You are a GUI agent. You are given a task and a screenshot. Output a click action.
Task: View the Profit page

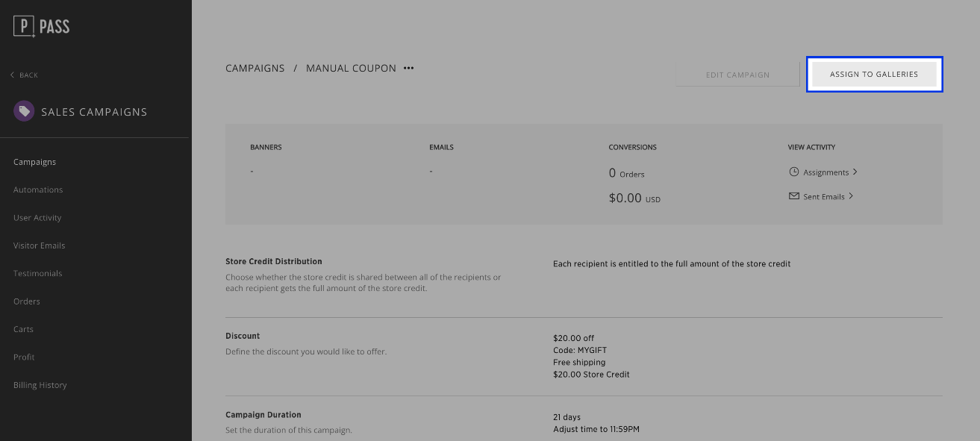(24, 357)
